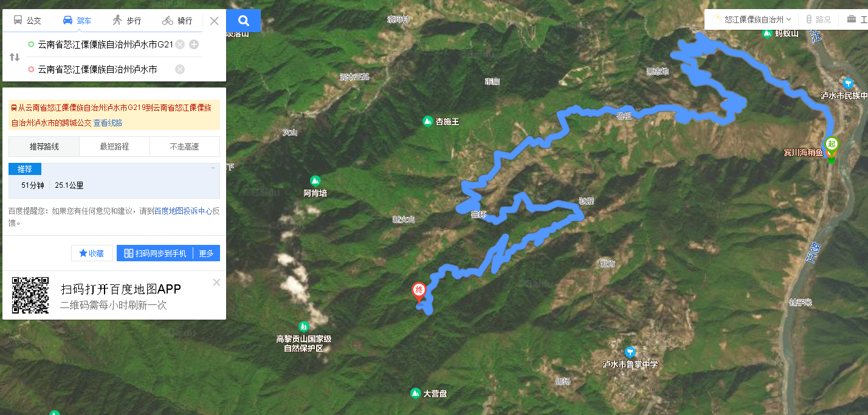Switch to the 步行 walking tab
The height and width of the screenshot is (415, 868).
click(x=126, y=21)
